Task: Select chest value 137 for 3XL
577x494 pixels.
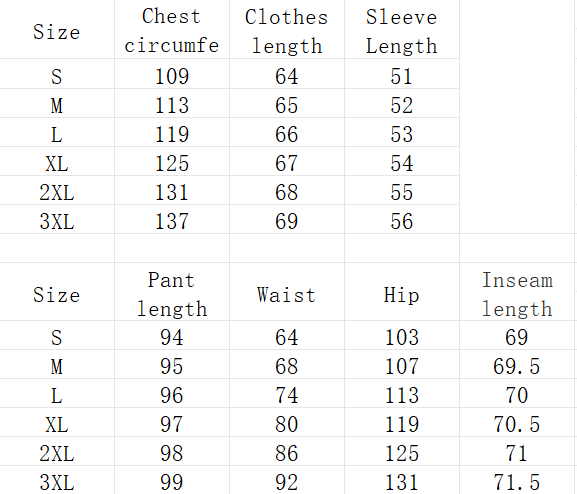Action: (x=172, y=219)
